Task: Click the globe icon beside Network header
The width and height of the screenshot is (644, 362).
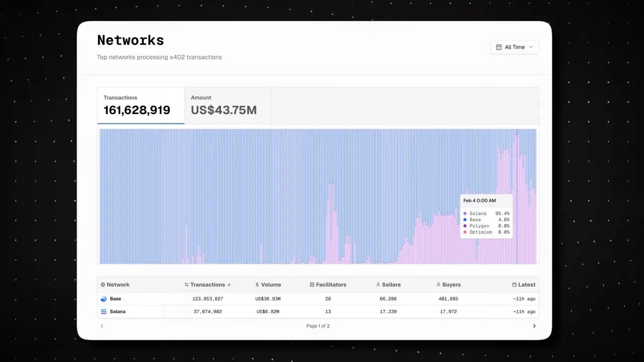Action: click(x=102, y=285)
